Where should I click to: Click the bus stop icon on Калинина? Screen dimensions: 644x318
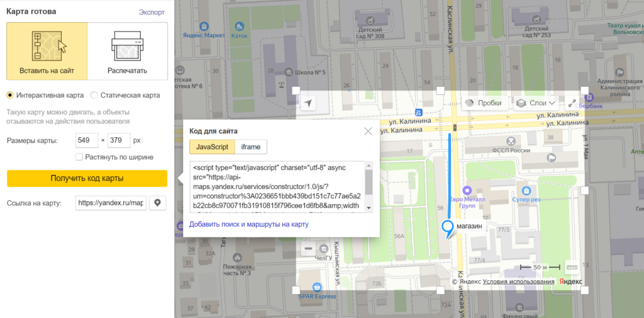[x=418, y=112]
